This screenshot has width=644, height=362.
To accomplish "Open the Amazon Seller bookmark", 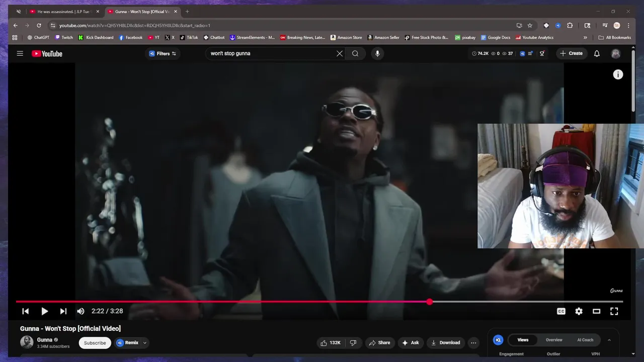I will (x=383, y=37).
